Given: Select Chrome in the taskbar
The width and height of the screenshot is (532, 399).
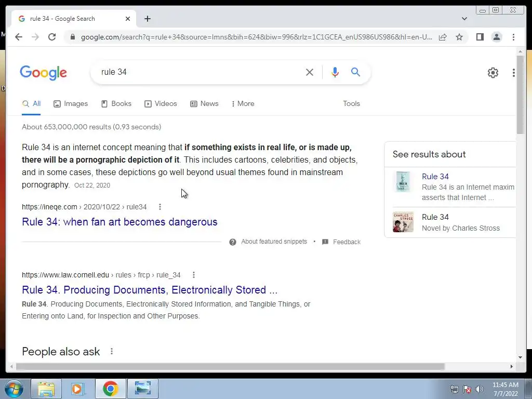Looking at the screenshot, I should (x=110, y=389).
